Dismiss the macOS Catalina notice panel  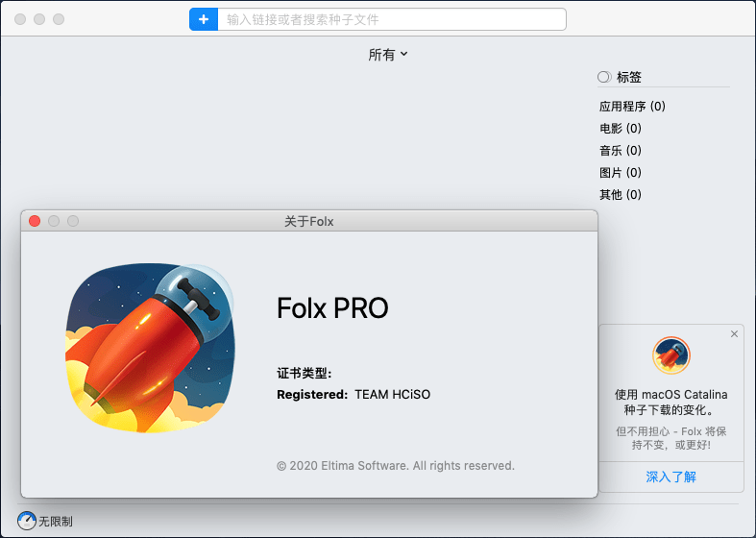(x=734, y=334)
